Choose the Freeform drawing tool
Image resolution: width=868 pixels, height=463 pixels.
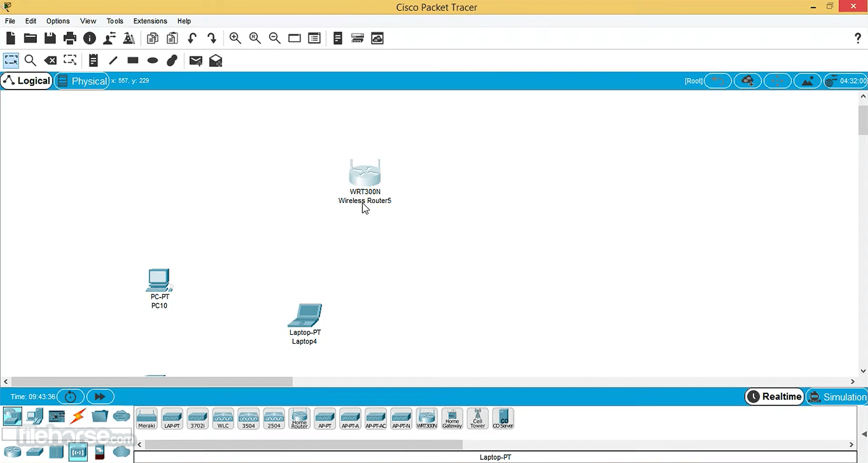172,60
